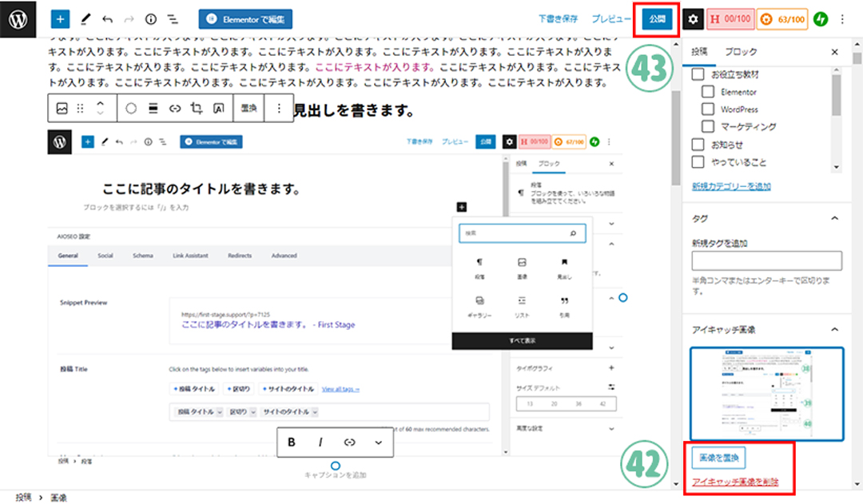Click the アイキャッチ画像を削除 link
This screenshot has height=504, width=863.
point(734,482)
